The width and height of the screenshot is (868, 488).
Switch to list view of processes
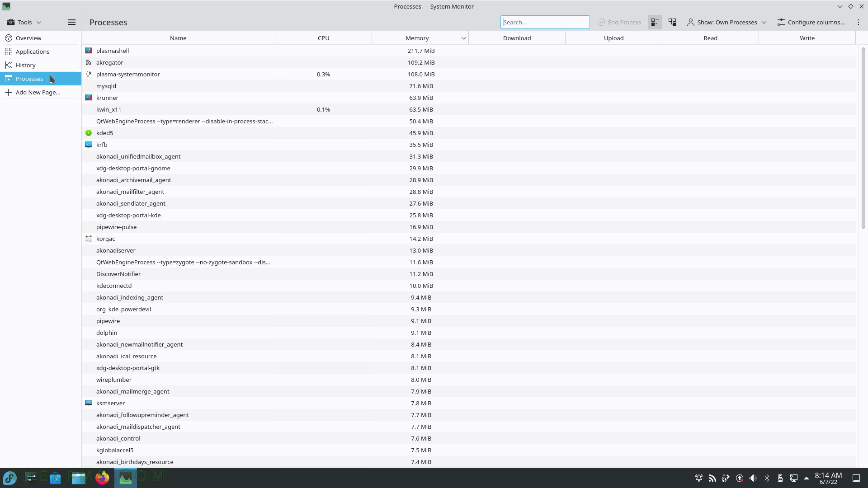[655, 22]
